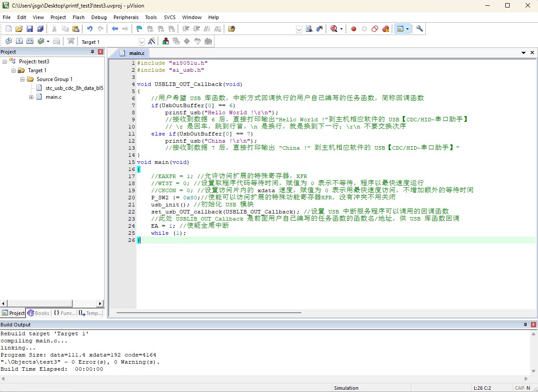Translate the current file with the compile icon
This screenshot has height=392, width=538.
(x=8, y=41)
